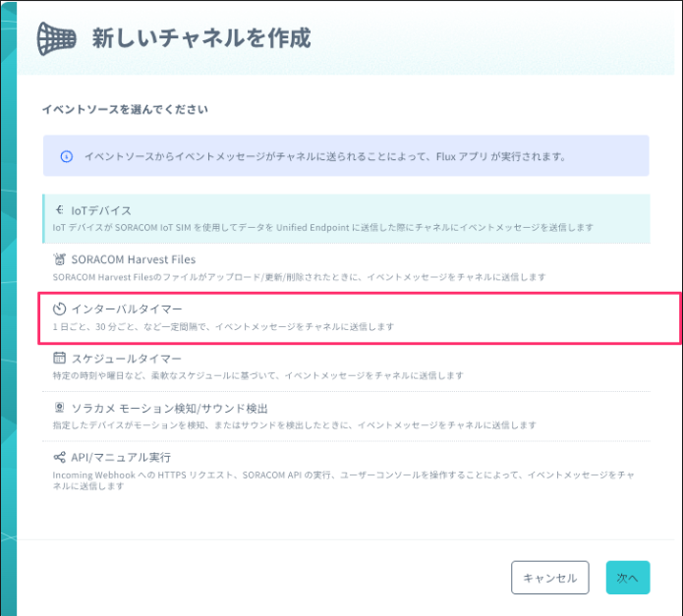Click the SORACOM Harvest Files icon
The image size is (683, 616).
pos(59,259)
